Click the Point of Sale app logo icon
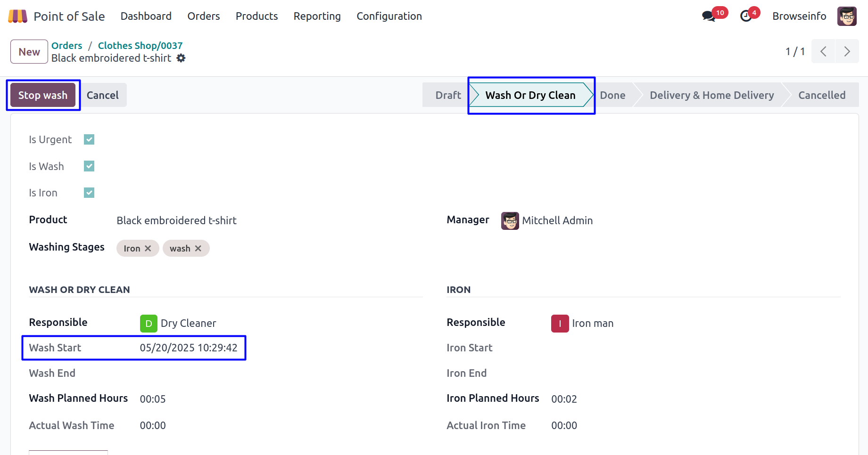Screen dimensions: 868x455 coord(17,16)
